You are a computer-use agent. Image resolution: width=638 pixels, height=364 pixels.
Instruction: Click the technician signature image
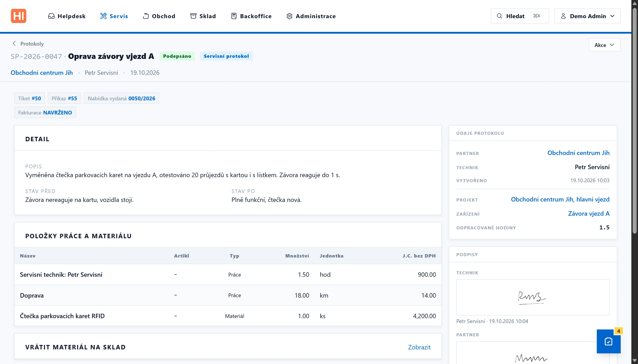click(x=533, y=297)
